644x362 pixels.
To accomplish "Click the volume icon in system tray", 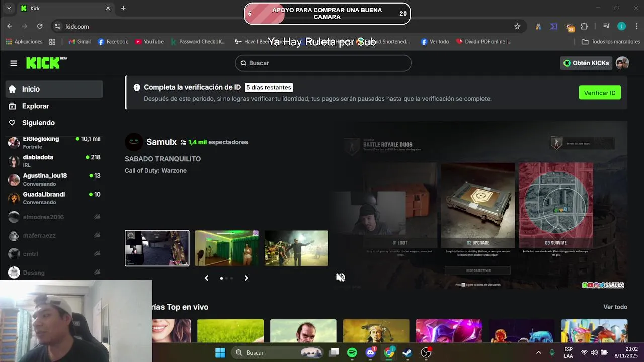I will click(594, 353).
